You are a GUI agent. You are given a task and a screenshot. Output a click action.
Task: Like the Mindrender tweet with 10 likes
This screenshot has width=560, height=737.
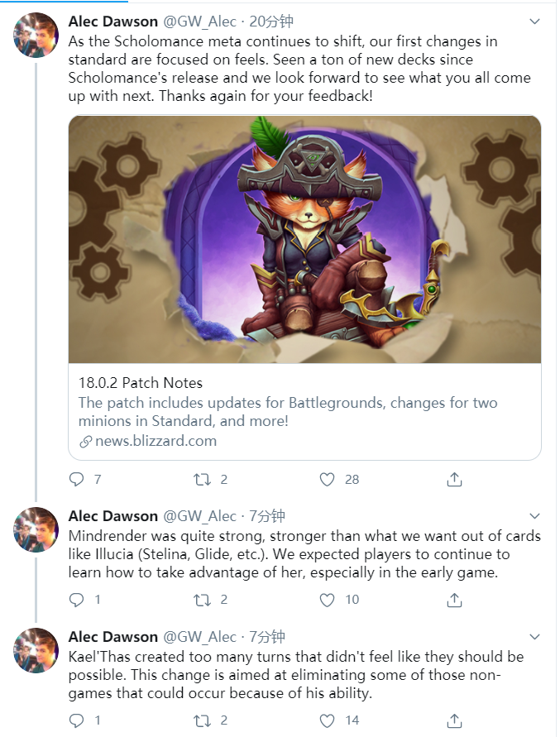(327, 600)
